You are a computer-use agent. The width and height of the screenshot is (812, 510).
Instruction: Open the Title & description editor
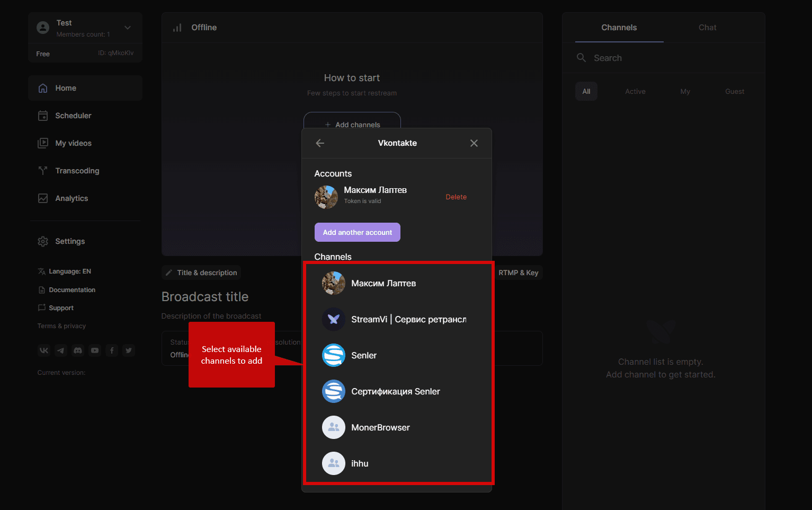point(201,272)
